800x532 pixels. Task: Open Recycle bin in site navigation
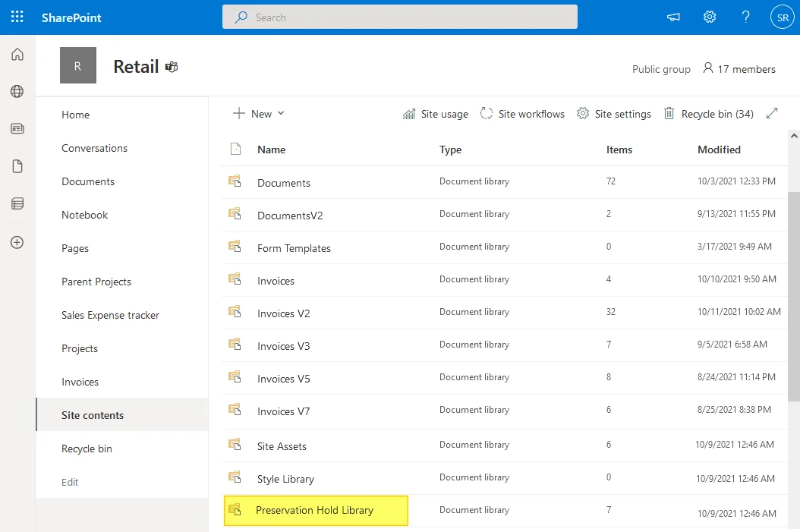[x=87, y=449]
